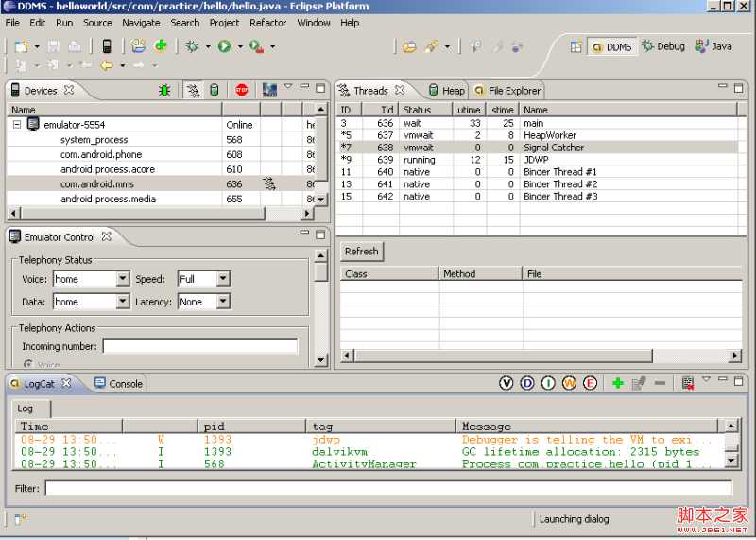Open the Android AVD Manager phone icon
The width and height of the screenshot is (756, 540).
107,45
